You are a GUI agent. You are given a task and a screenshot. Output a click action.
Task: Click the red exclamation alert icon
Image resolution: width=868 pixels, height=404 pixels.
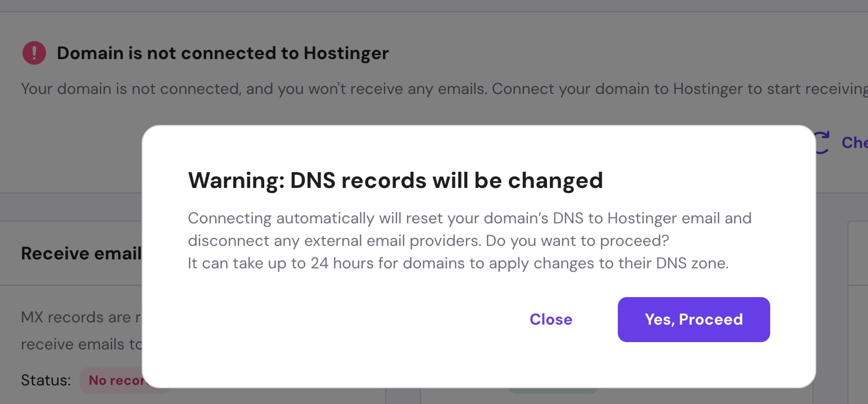tap(34, 53)
